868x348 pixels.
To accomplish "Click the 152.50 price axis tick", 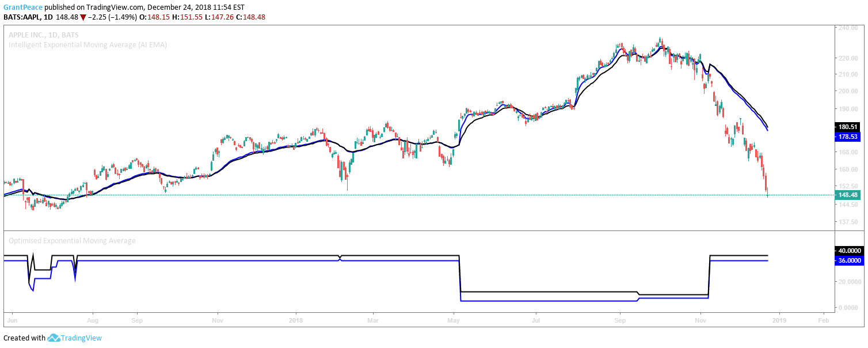I will click(x=850, y=187).
